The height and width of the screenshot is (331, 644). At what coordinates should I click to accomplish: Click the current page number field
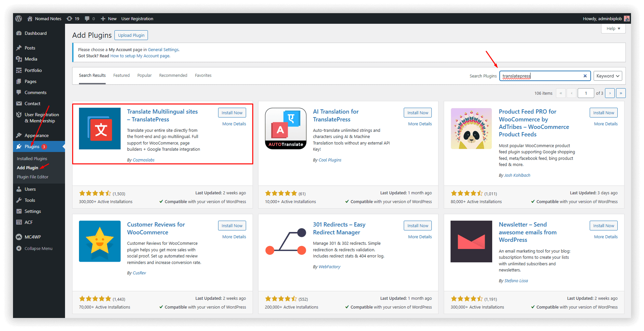[x=586, y=93]
